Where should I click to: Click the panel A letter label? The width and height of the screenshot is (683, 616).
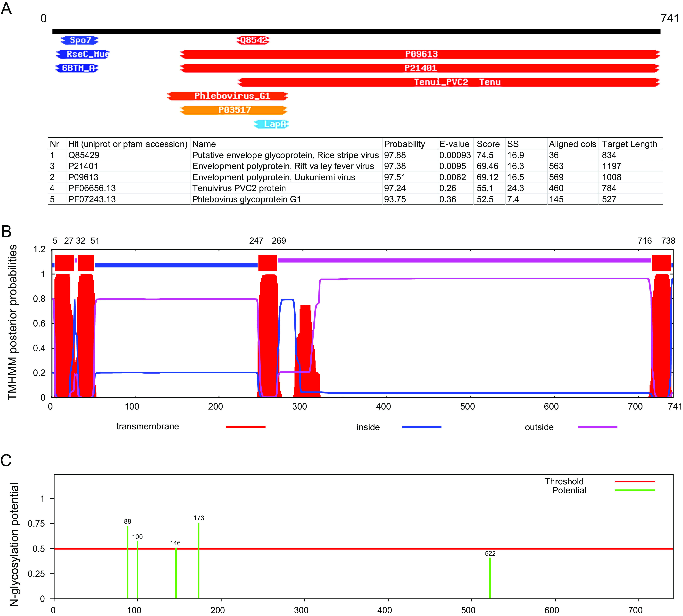(6, 9)
